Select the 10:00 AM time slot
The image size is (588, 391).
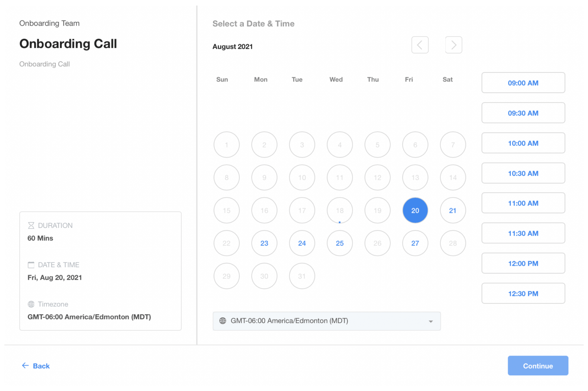pyautogui.click(x=523, y=143)
